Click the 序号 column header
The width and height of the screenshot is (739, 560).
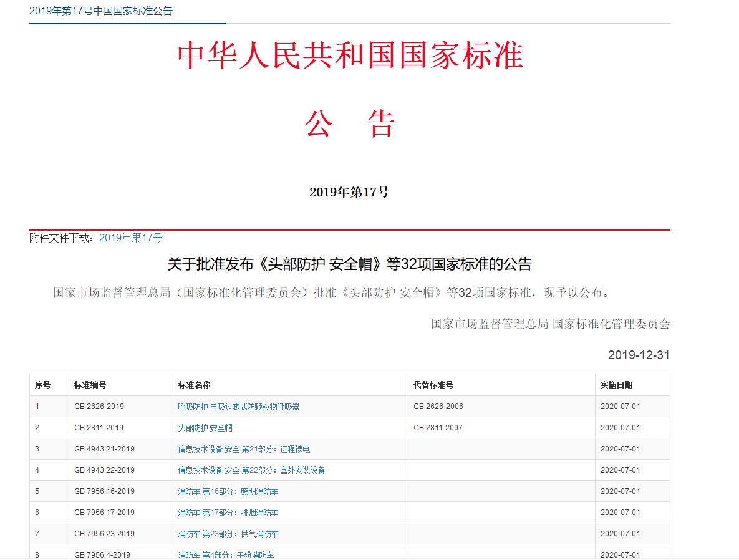(42, 385)
